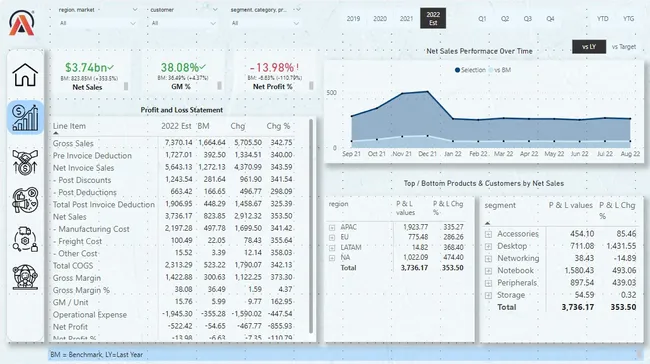Click the APAC value 1,923.77
Screen dimensions: 650x364
click(415, 227)
